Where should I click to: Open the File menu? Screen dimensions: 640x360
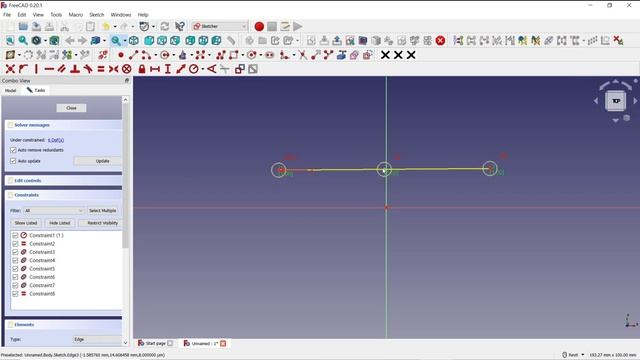point(7,15)
